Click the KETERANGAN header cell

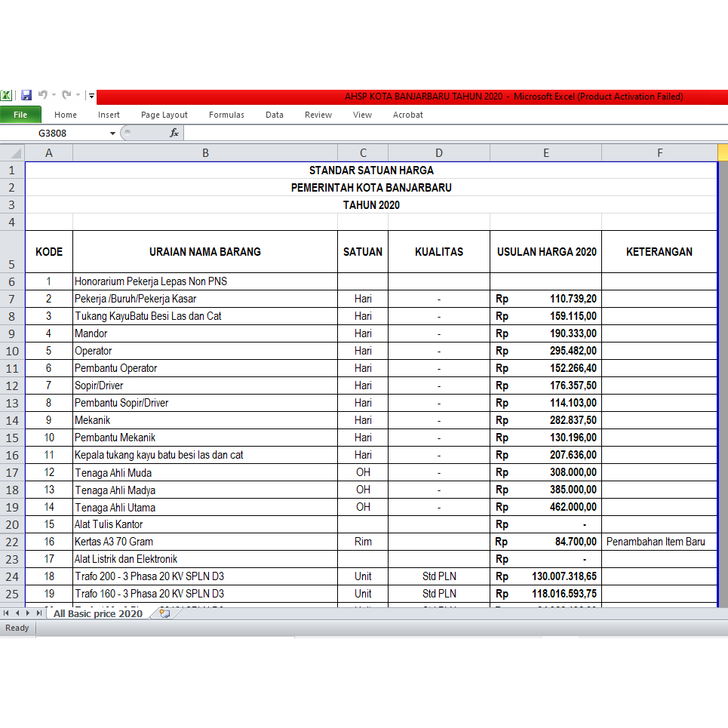pyautogui.click(x=660, y=252)
